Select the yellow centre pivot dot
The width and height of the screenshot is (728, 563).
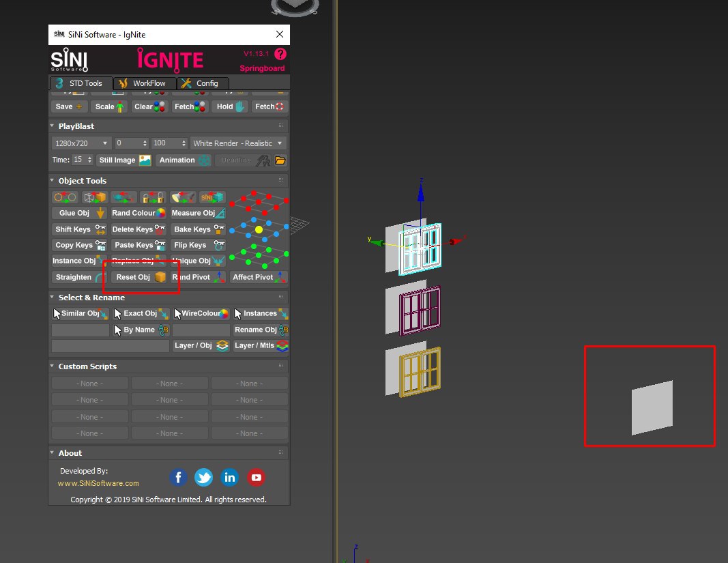click(259, 229)
